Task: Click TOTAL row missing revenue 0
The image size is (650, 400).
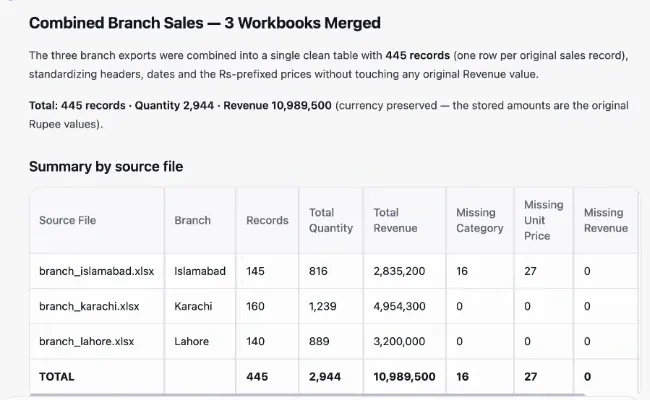Action: [x=587, y=377]
